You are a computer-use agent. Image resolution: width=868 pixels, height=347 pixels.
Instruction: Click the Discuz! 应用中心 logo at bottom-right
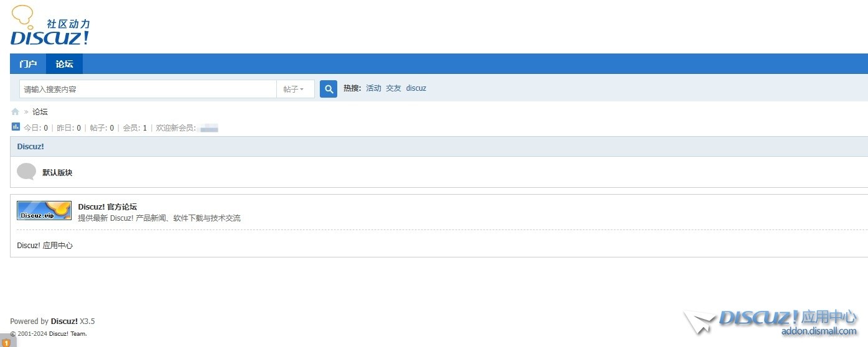click(772, 322)
